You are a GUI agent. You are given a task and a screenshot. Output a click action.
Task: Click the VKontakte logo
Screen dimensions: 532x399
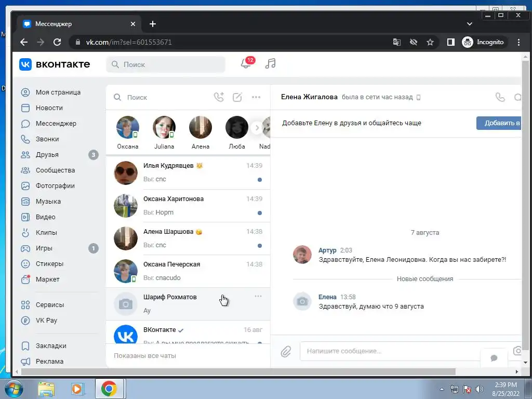pos(55,64)
